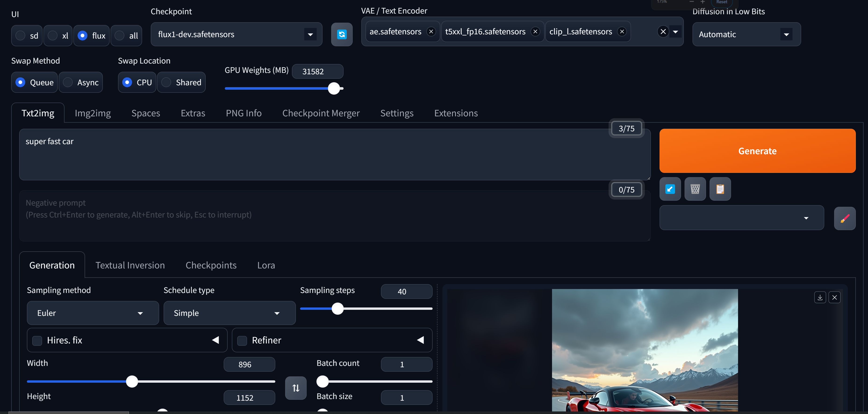Remove ae.safetensors from VAE list
Screen dimensions: 868x414
[x=431, y=32]
